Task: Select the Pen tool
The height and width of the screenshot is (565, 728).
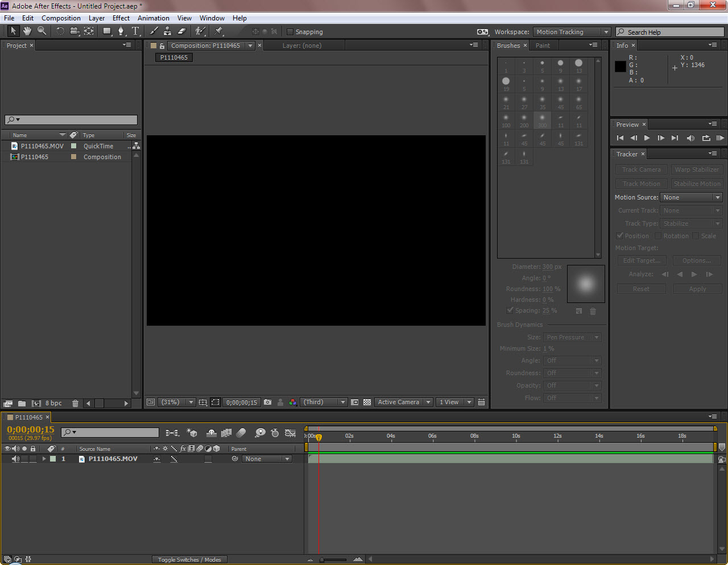Action: click(121, 31)
